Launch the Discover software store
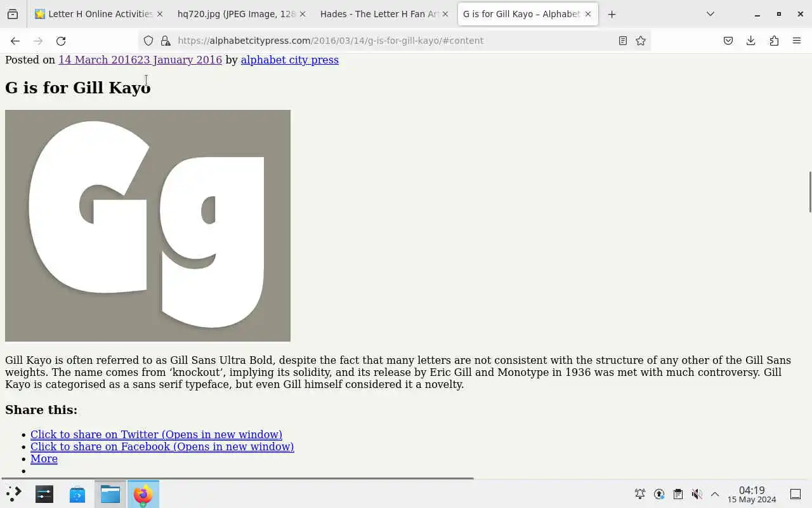The image size is (812, 508). [x=77, y=494]
